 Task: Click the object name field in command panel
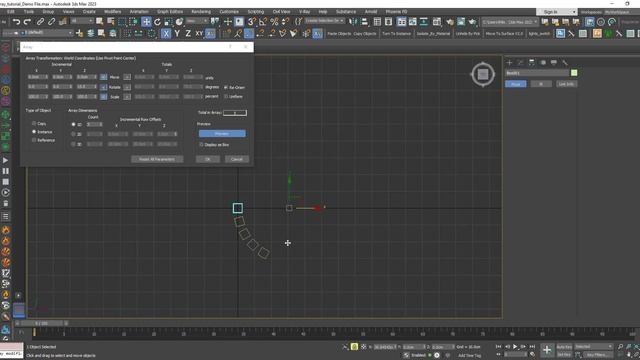click(538, 73)
